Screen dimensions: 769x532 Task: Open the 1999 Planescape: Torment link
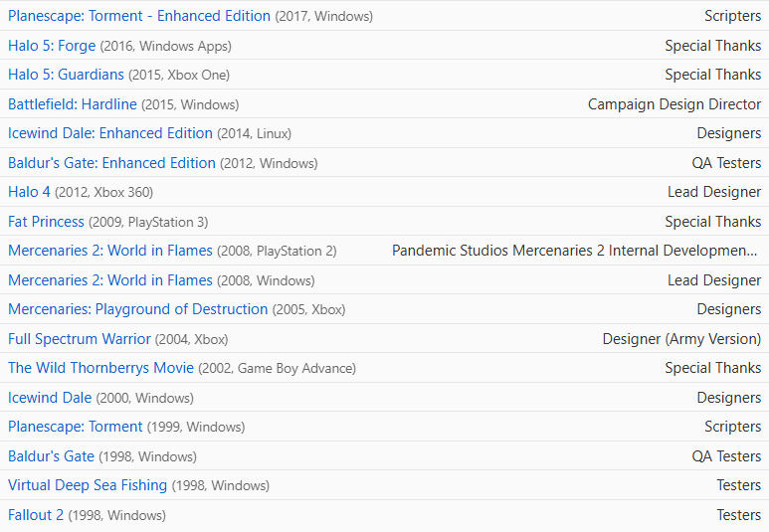click(75, 427)
